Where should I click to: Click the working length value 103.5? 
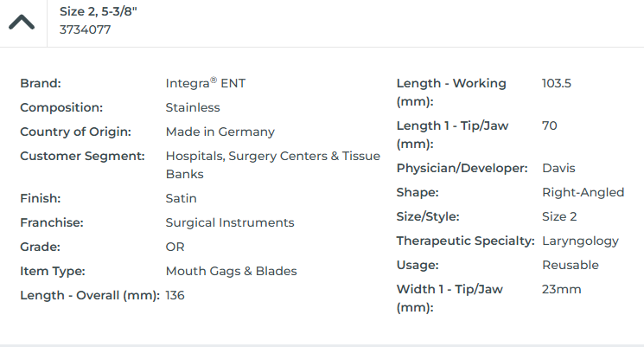click(x=557, y=84)
